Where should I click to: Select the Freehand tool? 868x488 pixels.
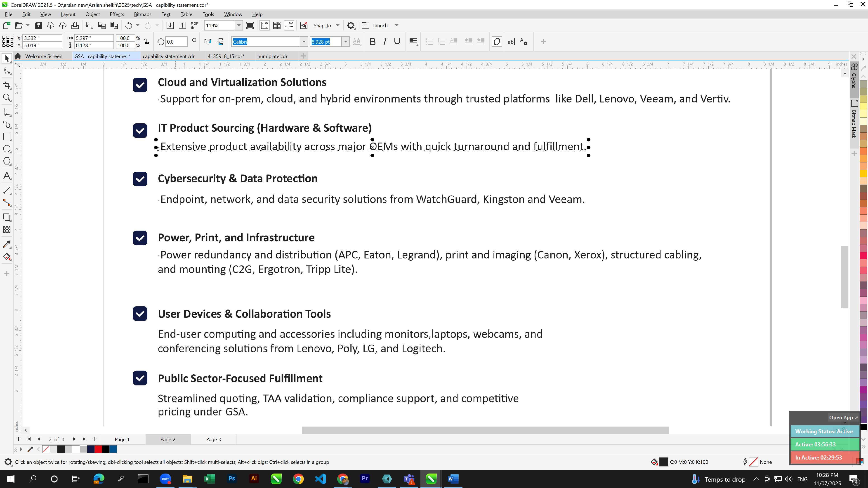(7, 112)
